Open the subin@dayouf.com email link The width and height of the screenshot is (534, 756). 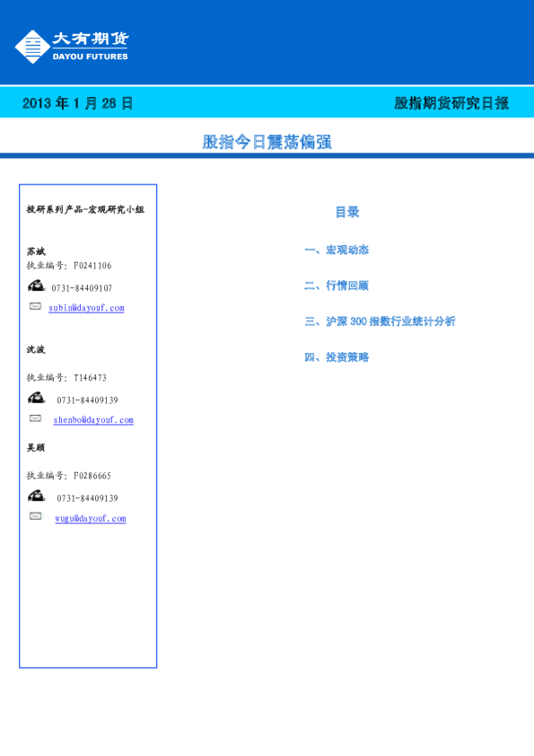coord(86,308)
